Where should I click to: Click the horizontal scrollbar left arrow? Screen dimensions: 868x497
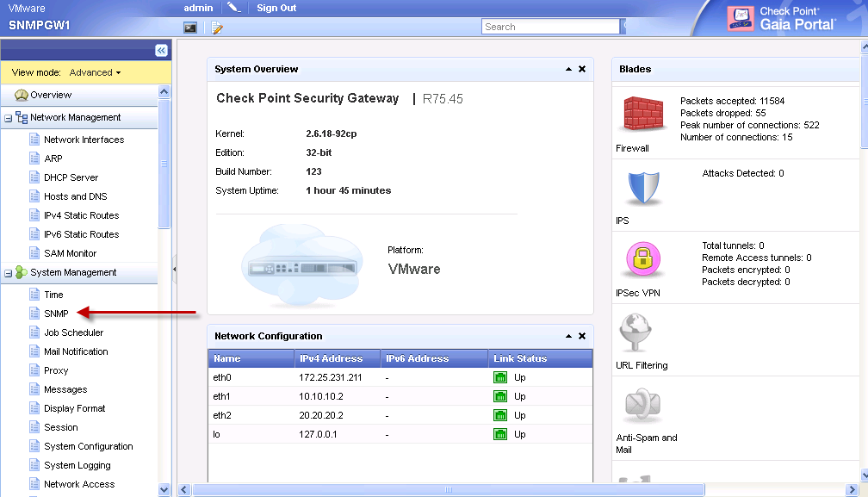[184, 490]
